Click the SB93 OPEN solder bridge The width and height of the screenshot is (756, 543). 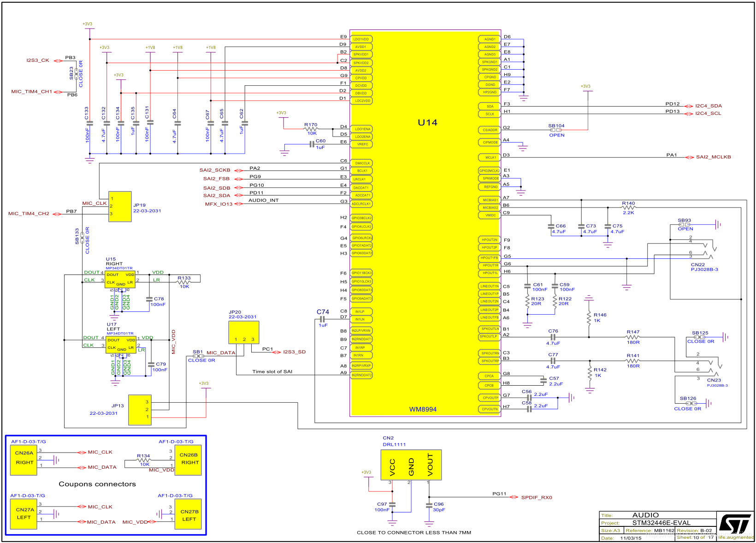pyautogui.click(x=685, y=225)
